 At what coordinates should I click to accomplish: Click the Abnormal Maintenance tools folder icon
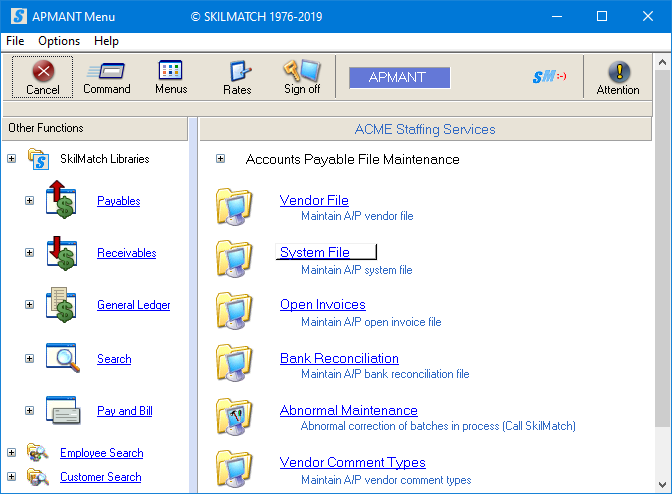tap(234, 417)
